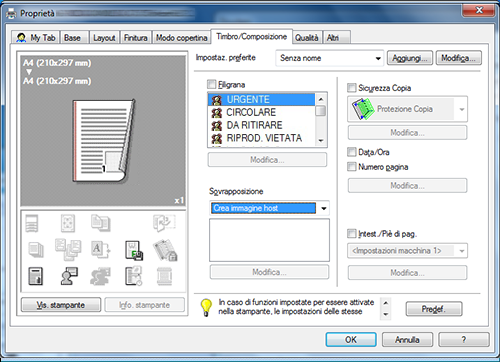This screenshot has height=362, width=500.
Task: Click the user icon on My Tab
Action: (x=21, y=38)
